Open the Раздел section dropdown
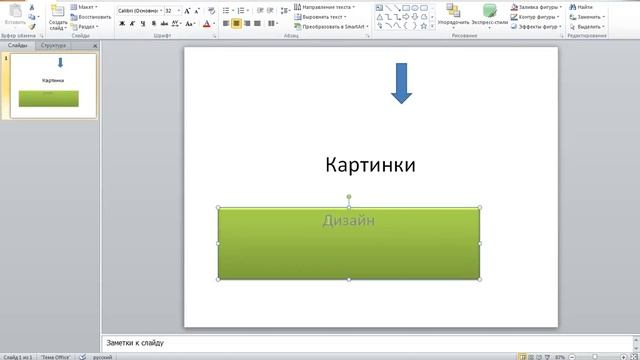 coord(84,27)
